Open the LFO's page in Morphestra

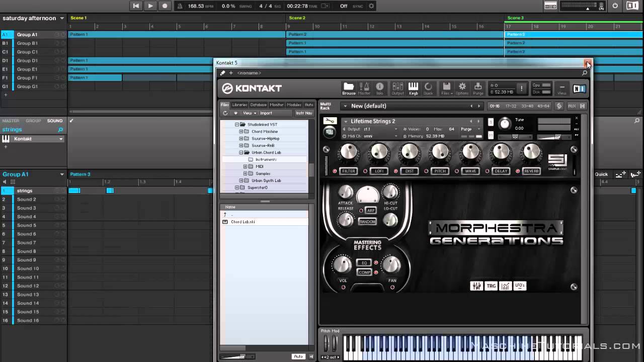[x=520, y=286]
